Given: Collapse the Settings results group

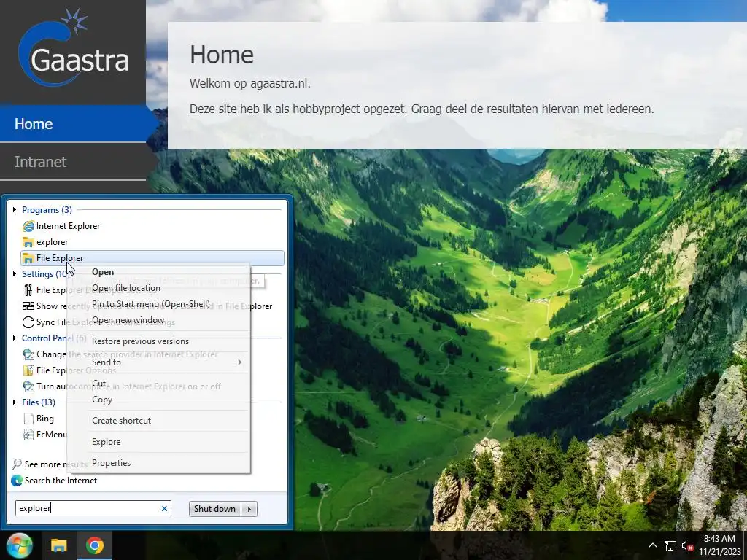Looking at the screenshot, I should point(15,274).
